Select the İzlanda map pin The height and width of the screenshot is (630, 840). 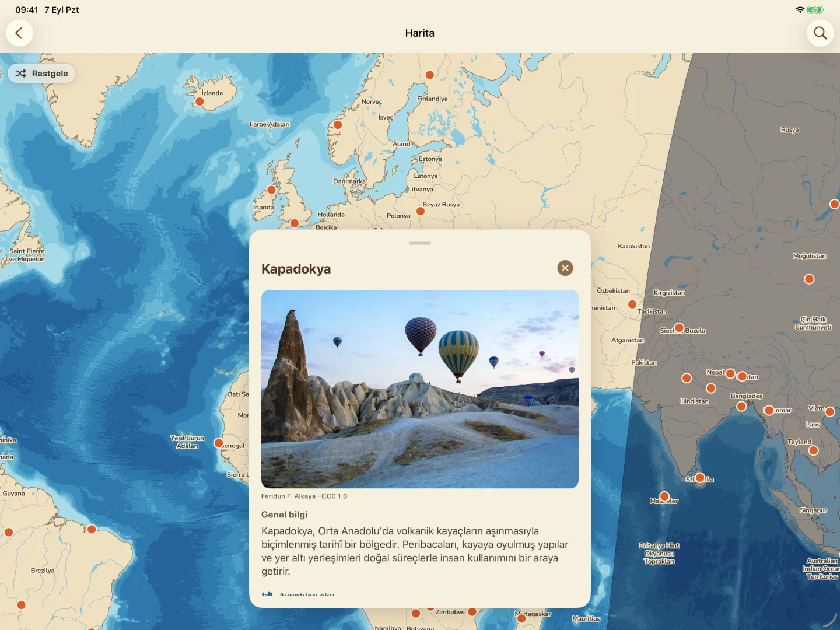pyautogui.click(x=199, y=101)
